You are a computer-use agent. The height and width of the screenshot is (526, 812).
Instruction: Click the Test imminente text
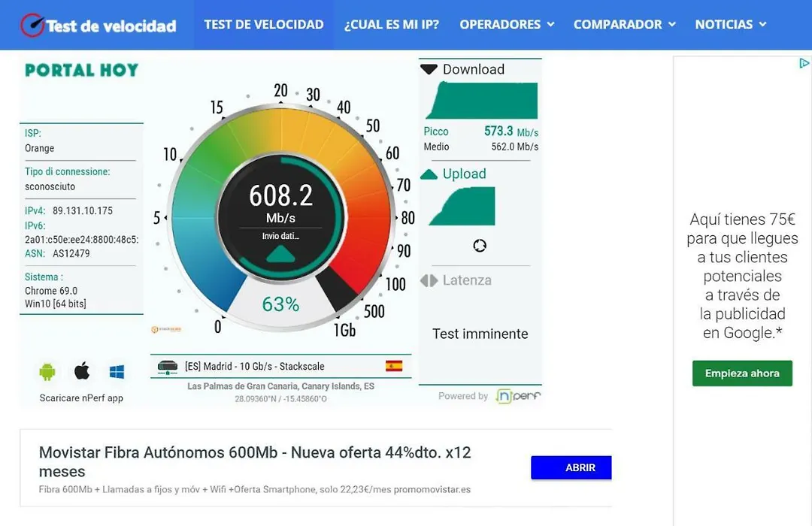pos(480,334)
